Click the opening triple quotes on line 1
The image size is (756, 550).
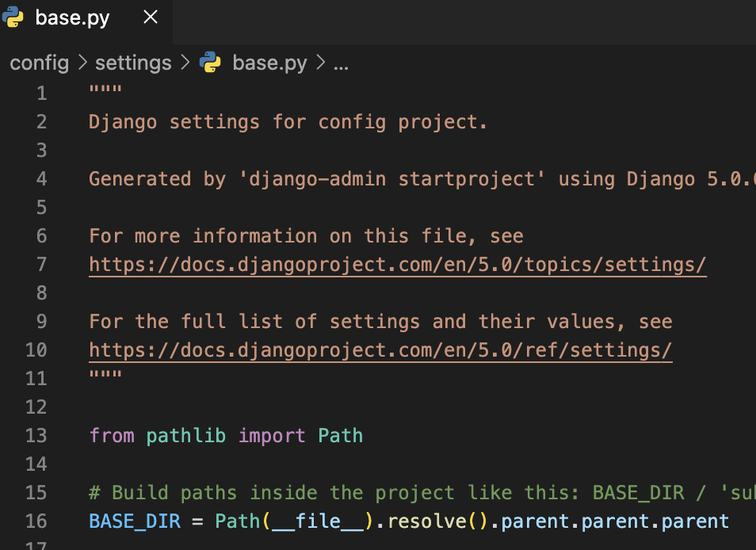(x=105, y=90)
